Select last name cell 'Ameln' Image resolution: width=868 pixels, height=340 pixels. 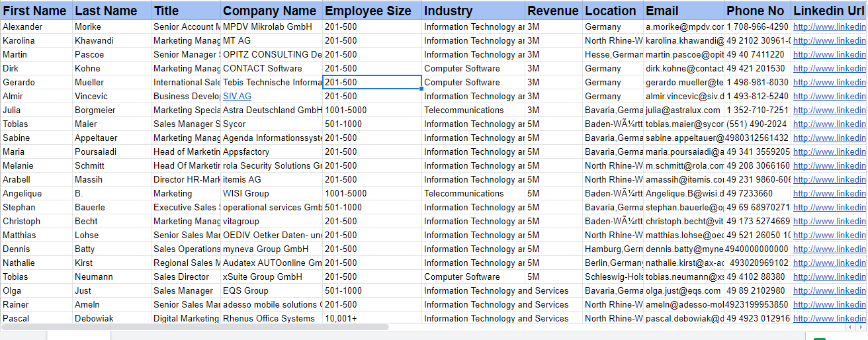(112, 304)
